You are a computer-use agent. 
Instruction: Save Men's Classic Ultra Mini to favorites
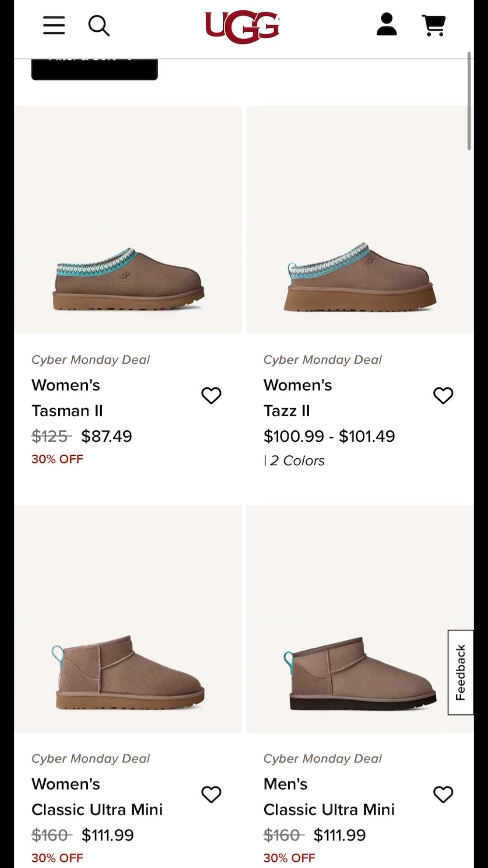pos(443,794)
